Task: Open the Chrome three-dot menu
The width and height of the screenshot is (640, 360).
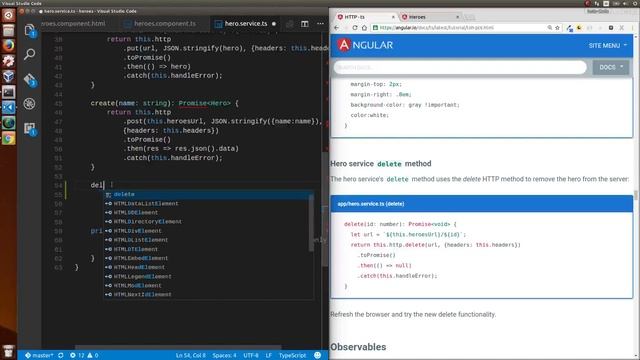Action: pos(632,27)
